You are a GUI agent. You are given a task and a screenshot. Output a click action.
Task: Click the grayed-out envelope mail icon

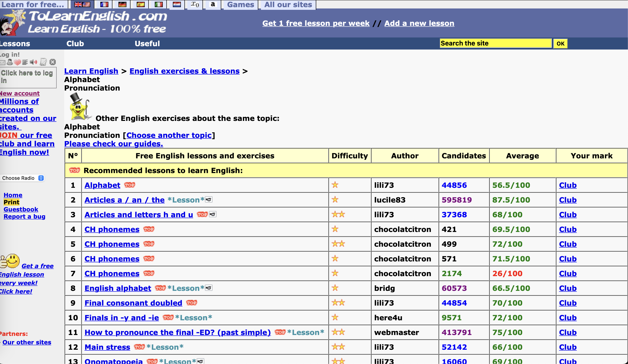[x=2, y=62]
